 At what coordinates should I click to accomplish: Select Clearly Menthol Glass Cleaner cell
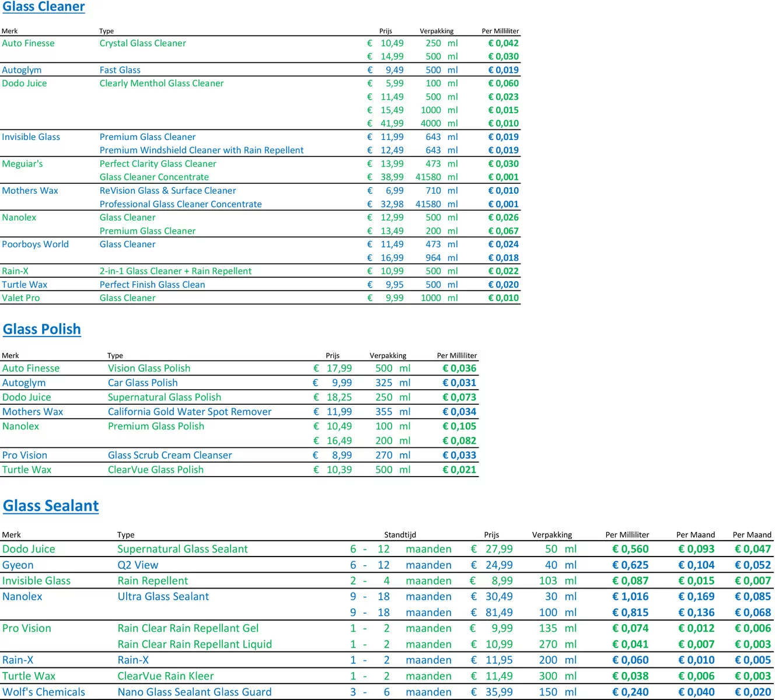pos(162,83)
